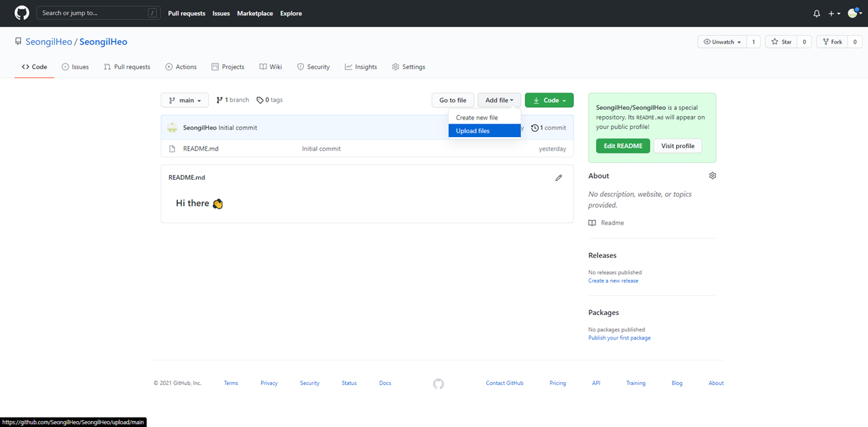Click the Visit profile button
This screenshot has height=427, width=868.
pyautogui.click(x=678, y=146)
